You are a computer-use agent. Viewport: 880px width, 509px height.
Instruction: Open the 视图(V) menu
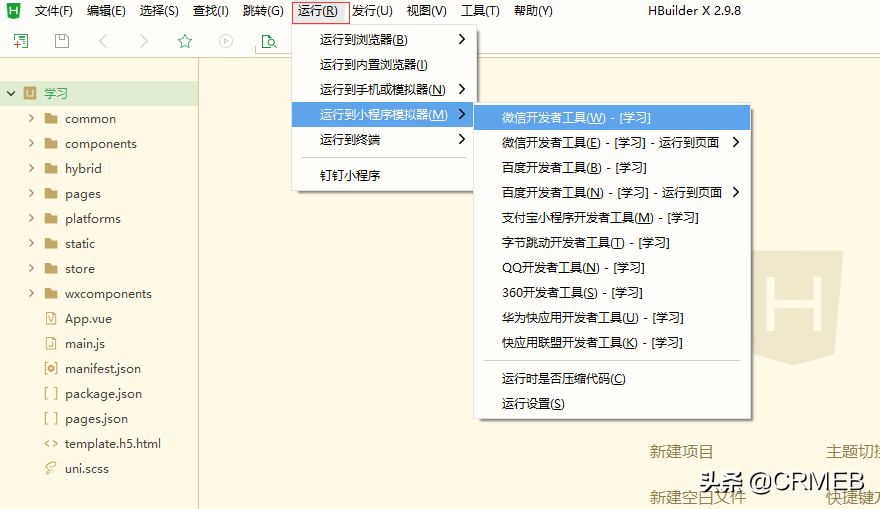click(427, 11)
